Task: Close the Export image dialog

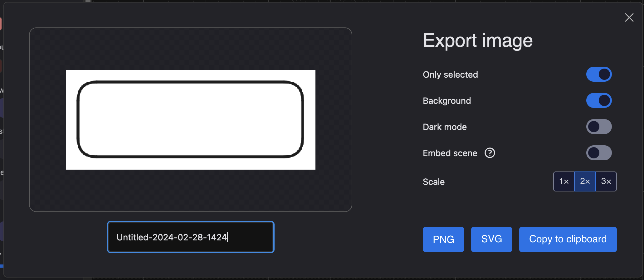Action: pyautogui.click(x=629, y=17)
